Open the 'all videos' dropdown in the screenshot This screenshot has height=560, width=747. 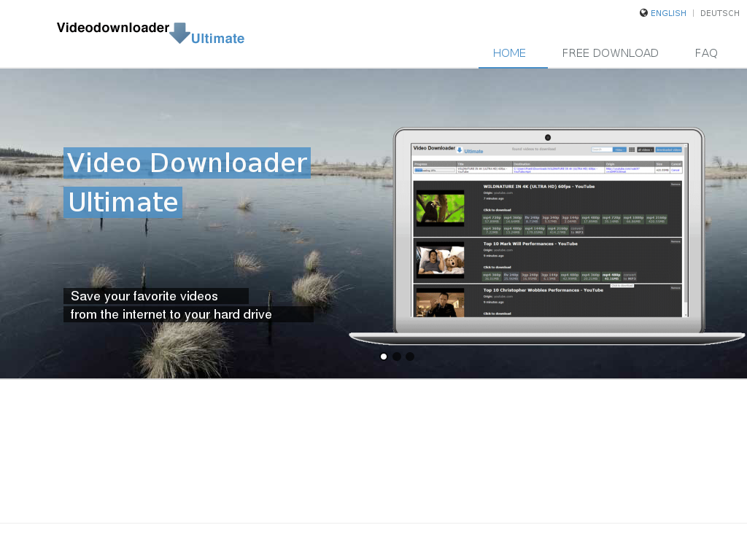coord(645,149)
